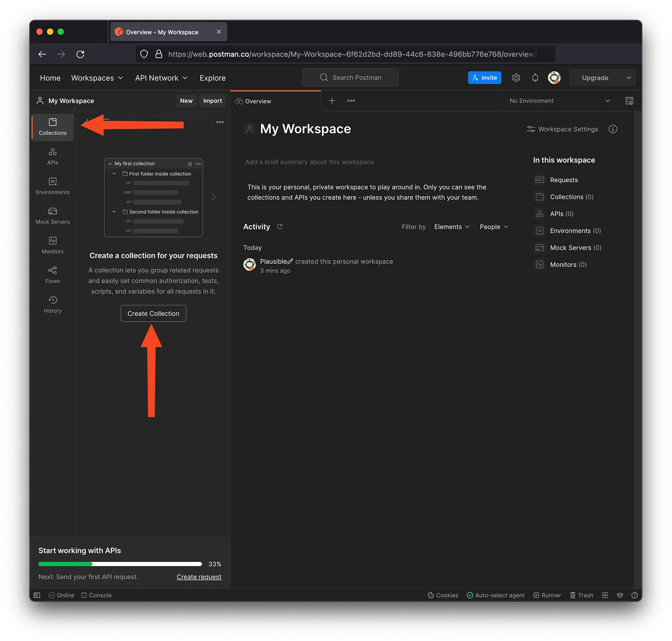Open the user avatar in header
672x641 pixels.
click(554, 78)
